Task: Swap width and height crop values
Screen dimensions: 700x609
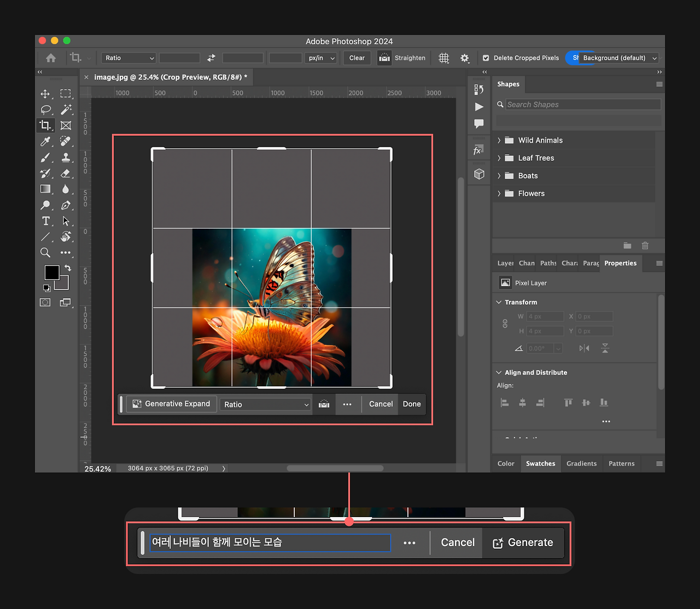Action: [211, 58]
